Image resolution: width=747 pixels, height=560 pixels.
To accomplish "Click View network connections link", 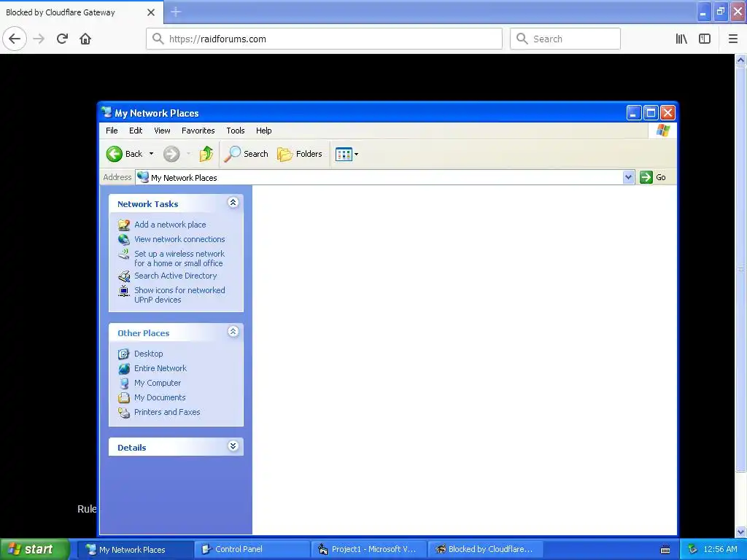I will [179, 239].
